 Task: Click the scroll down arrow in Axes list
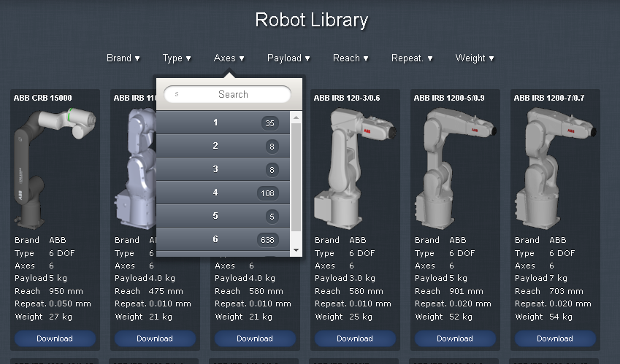tap(296, 250)
